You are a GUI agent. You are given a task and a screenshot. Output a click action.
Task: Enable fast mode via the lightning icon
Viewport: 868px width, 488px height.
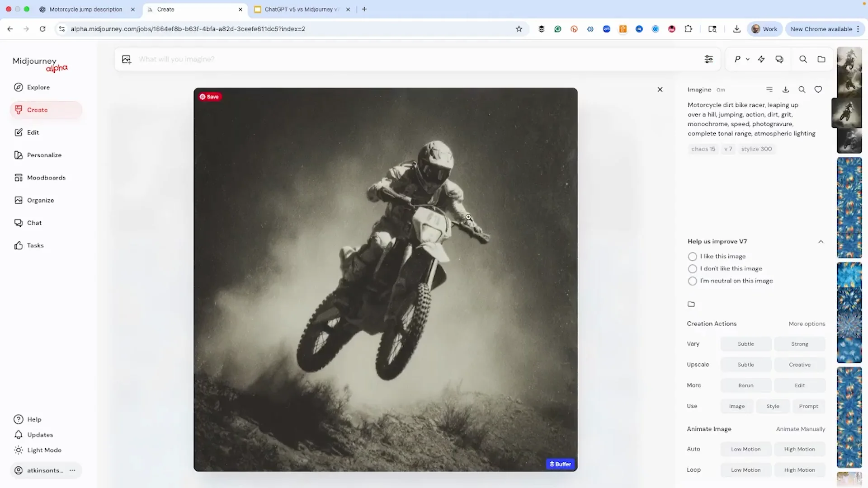tap(761, 59)
